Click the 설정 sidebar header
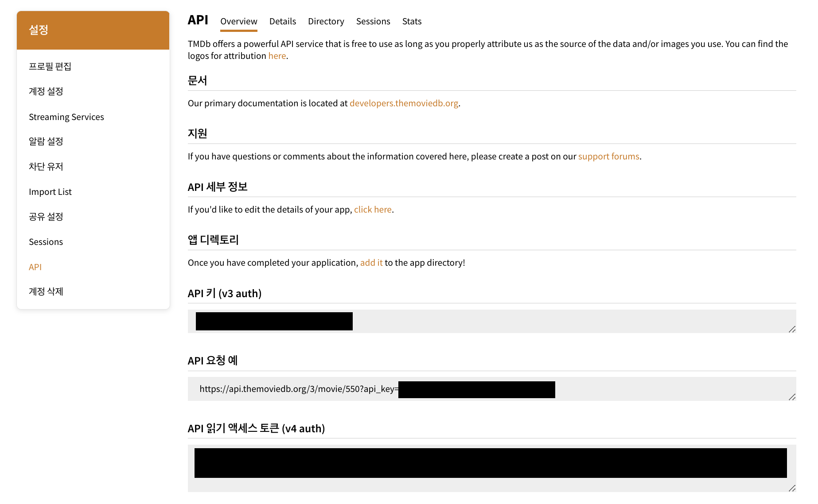 [93, 30]
